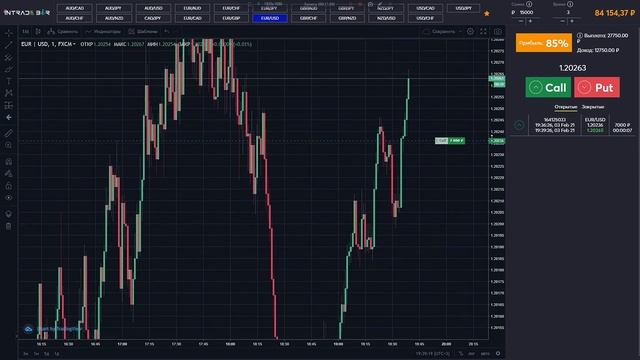640x360 pixels.
Task: Switch to the AUD/JPY pair tab
Action: pyautogui.click(x=113, y=8)
